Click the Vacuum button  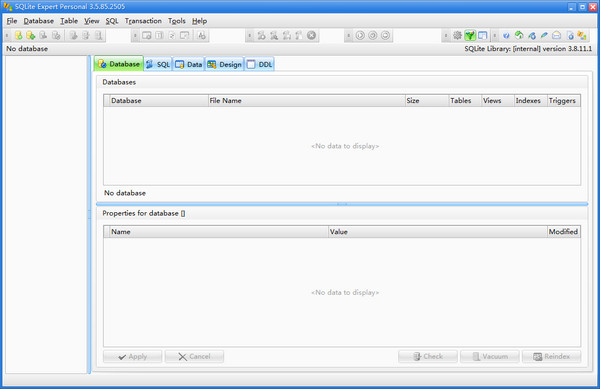(490, 356)
